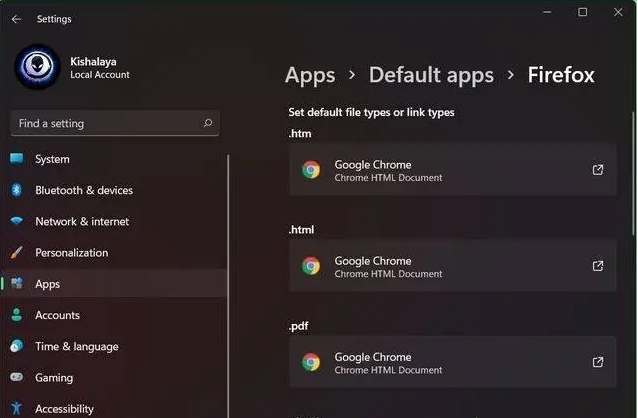Click the back arrow in Settings header
Screen dimensions: 638x418
click(x=16, y=19)
